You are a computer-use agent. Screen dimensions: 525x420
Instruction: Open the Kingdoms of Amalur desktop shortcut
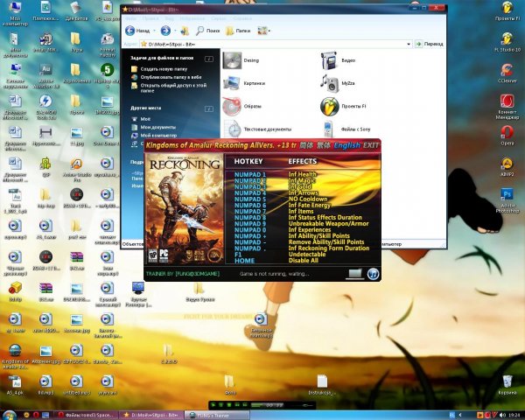[15, 356]
